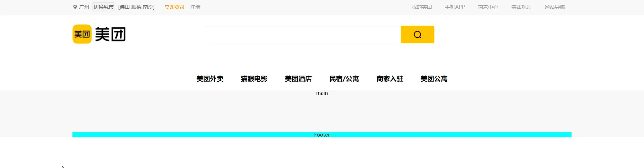Image resolution: width=644 pixels, height=168 pixels.
Task: Click the location pin icon beside 广州
Action: coord(75,7)
